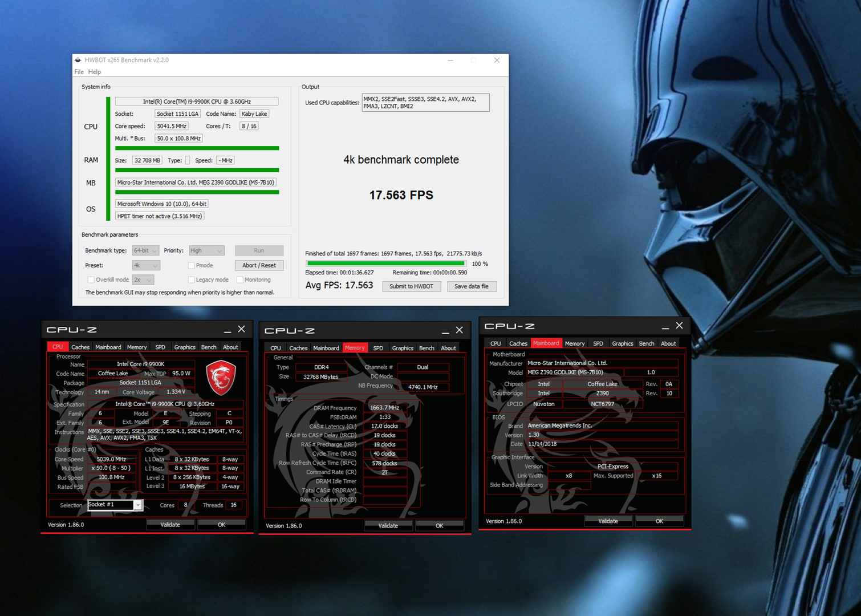Close the CPU-Z Memory window
The height and width of the screenshot is (616, 861).
[x=460, y=330]
